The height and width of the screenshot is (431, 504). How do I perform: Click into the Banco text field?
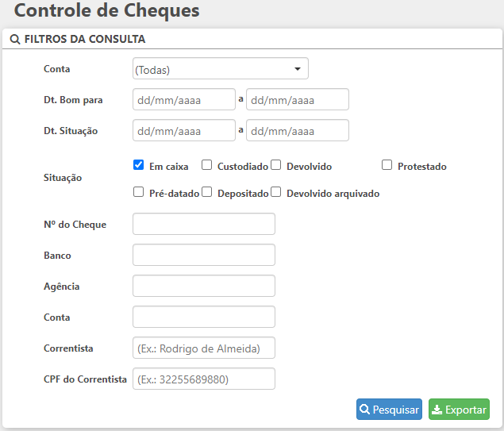(203, 255)
